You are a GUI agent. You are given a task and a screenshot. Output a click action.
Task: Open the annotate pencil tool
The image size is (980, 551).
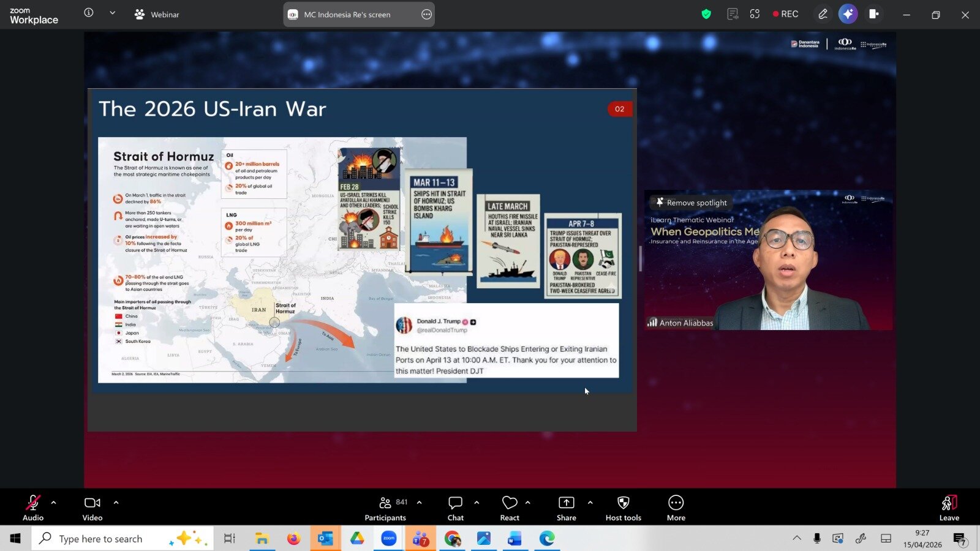(x=823, y=14)
